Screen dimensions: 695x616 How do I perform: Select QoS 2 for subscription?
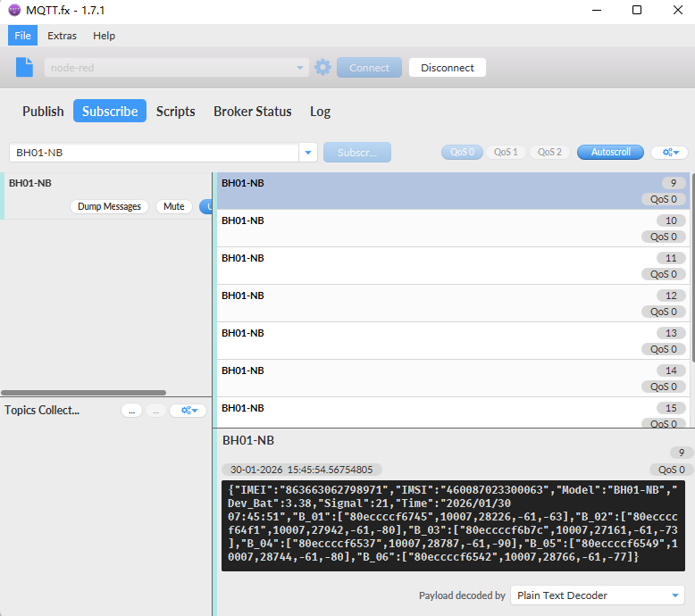[x=549, y=152]
